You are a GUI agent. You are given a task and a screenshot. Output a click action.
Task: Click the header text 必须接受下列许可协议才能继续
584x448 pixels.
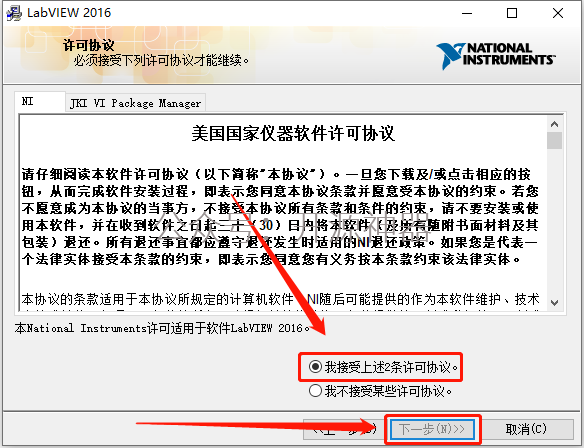(x=161, y=60)
